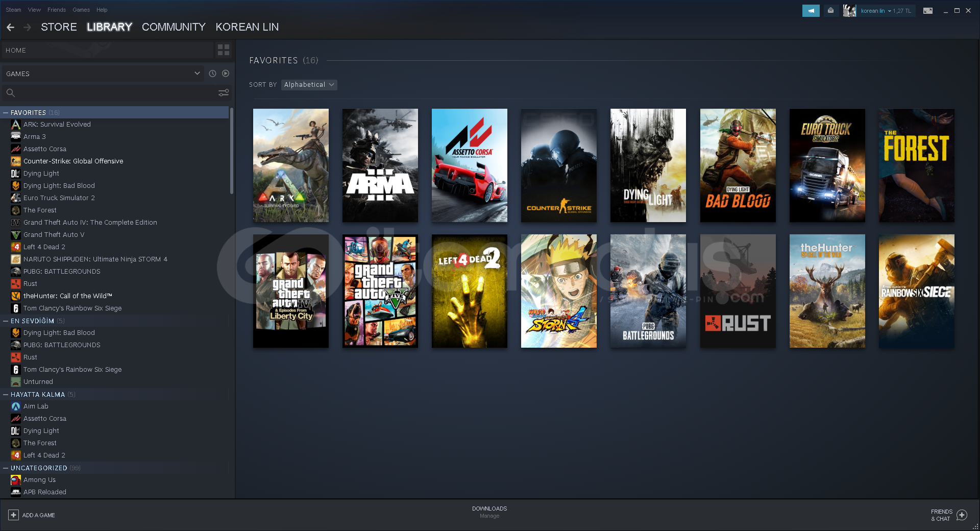Switch to grid collections view icon
Viewport: 980px width, 531px height.
click(x=224, y=50)
